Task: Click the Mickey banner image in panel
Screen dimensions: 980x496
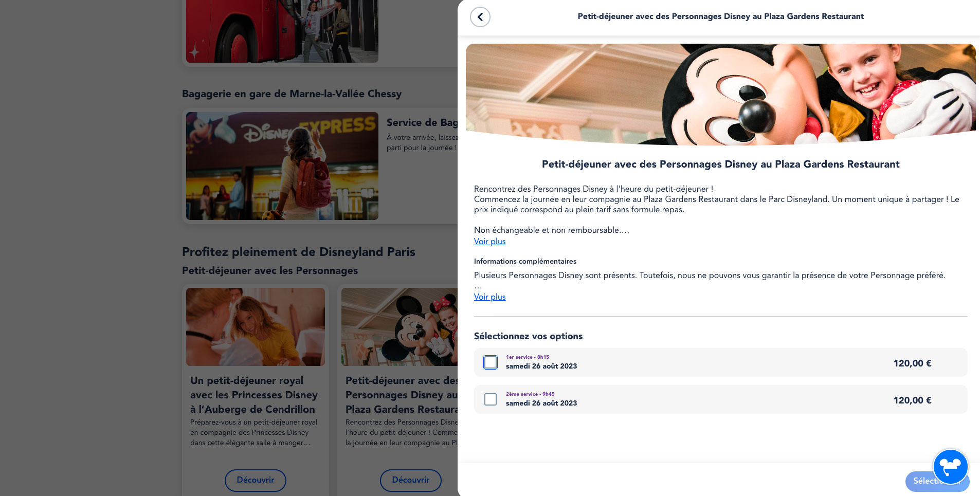Action: 720,94
